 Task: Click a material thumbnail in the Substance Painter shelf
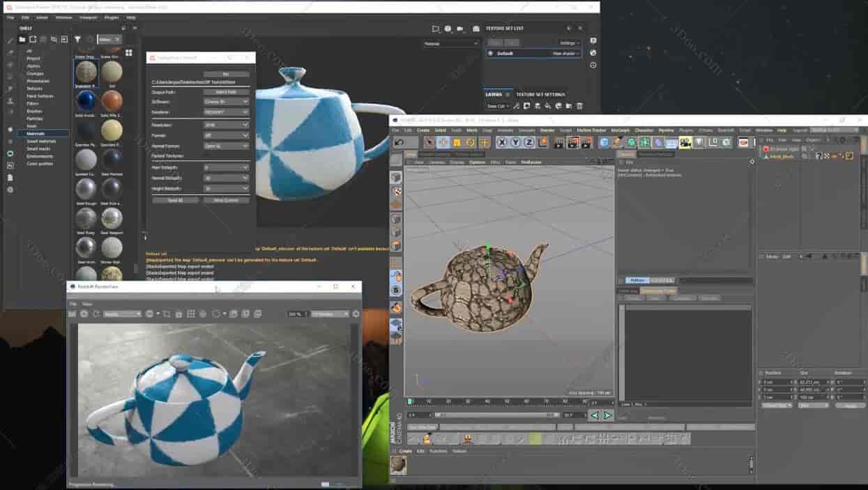point(86,72)
